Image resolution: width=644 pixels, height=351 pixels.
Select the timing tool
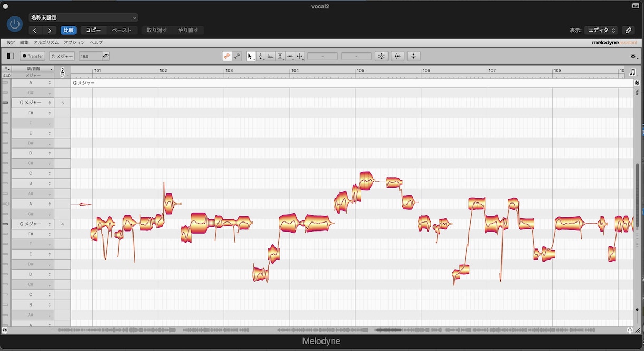(x=290, y=56)
